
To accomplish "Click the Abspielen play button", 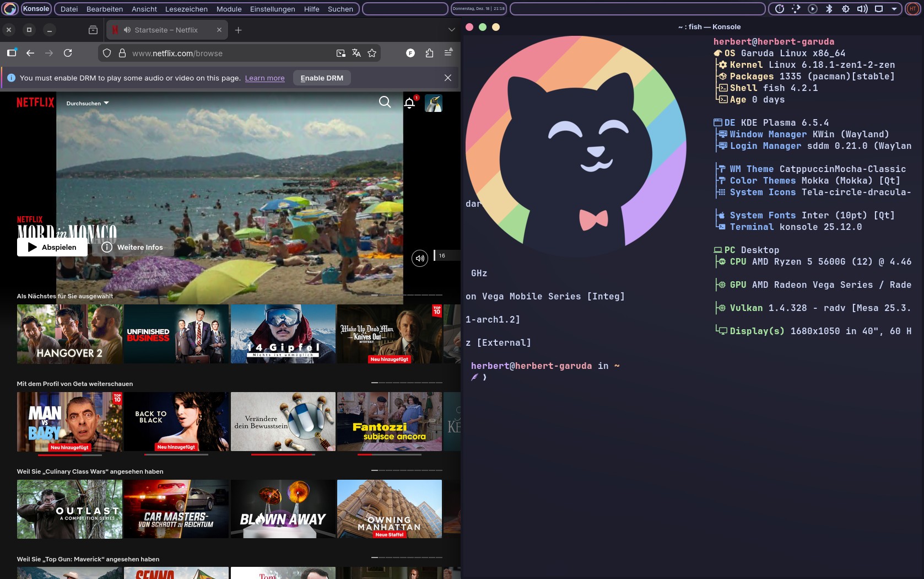I will pos(52,247).
